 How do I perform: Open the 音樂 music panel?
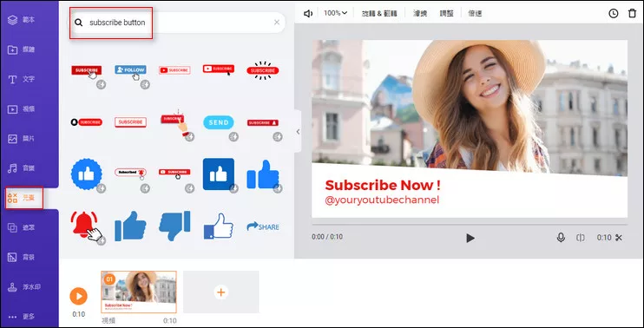[21, 168]
